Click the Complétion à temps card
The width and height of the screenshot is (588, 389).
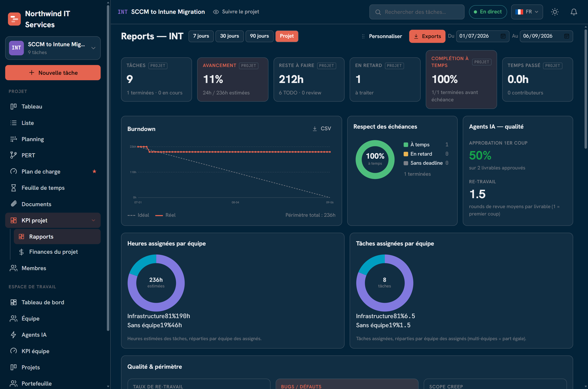[x=461, y=79]
